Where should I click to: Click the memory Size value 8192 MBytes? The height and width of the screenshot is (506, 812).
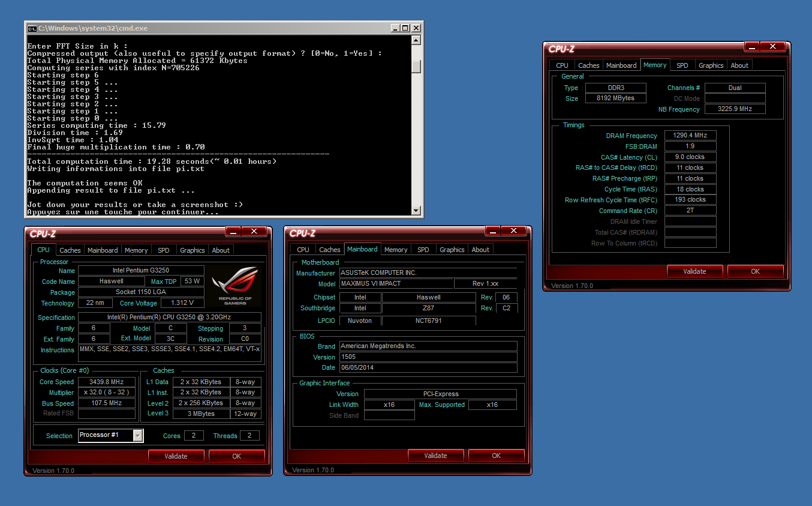[x=616, y=98]
